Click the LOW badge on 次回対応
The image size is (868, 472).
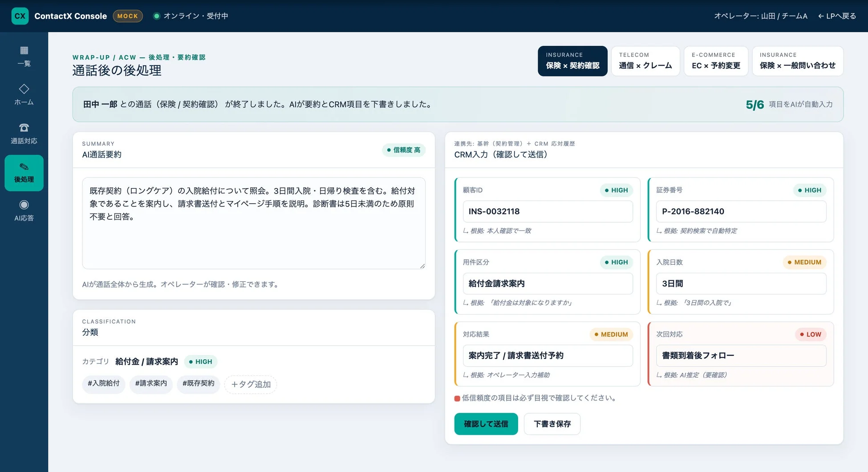(x=811, y=334)
